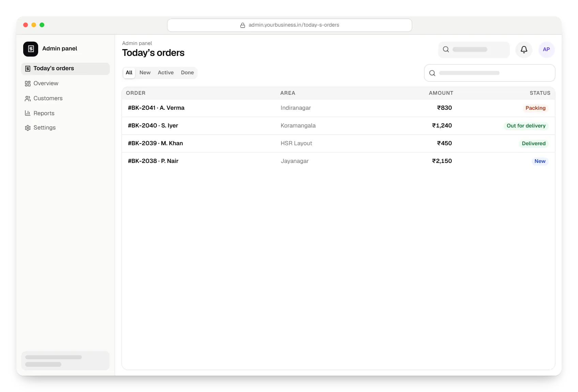Screen dimensions: 578x392
Task: Go to Overview in sidebar
Action: [x=65, y=84]
